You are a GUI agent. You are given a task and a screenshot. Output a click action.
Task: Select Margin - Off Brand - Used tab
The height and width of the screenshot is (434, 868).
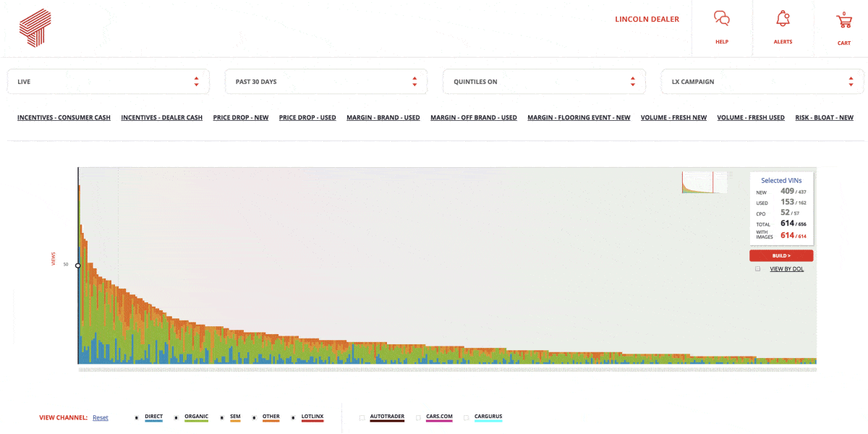point(474,118)
